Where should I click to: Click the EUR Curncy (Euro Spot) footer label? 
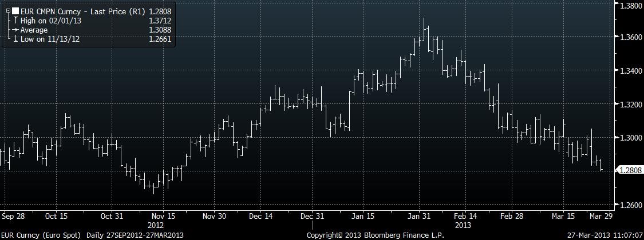pyautogui.click(x=42, y=235)
